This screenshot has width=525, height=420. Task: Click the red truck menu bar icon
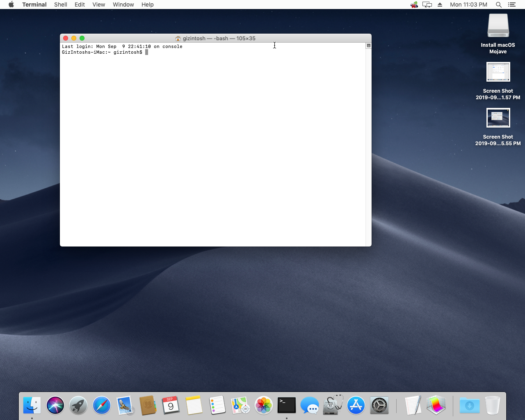(414, 5)
